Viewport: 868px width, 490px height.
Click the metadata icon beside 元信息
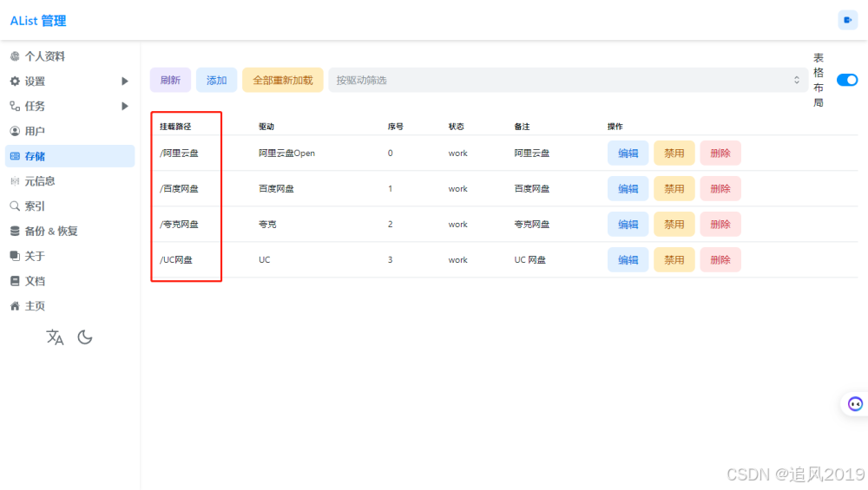pyautogui.click(x=15, y=181)
